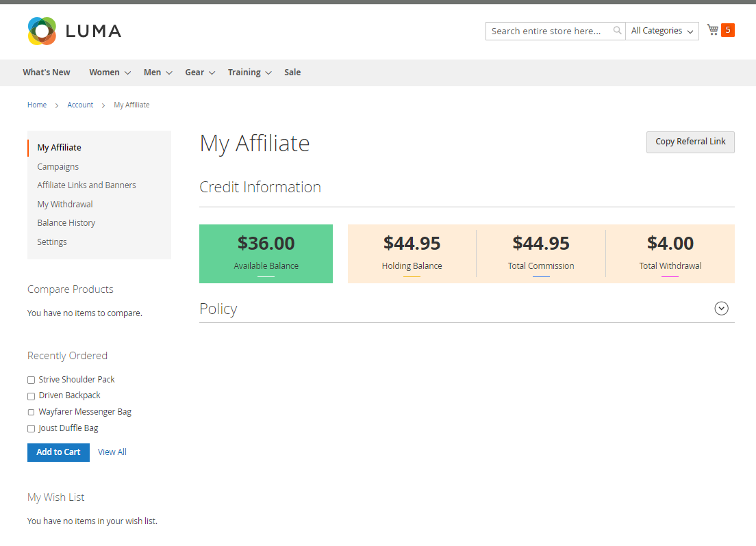756x546 pixels.
Task: Toggle the Joust Duffle Bag checkbox
Action: pos(31,429)
